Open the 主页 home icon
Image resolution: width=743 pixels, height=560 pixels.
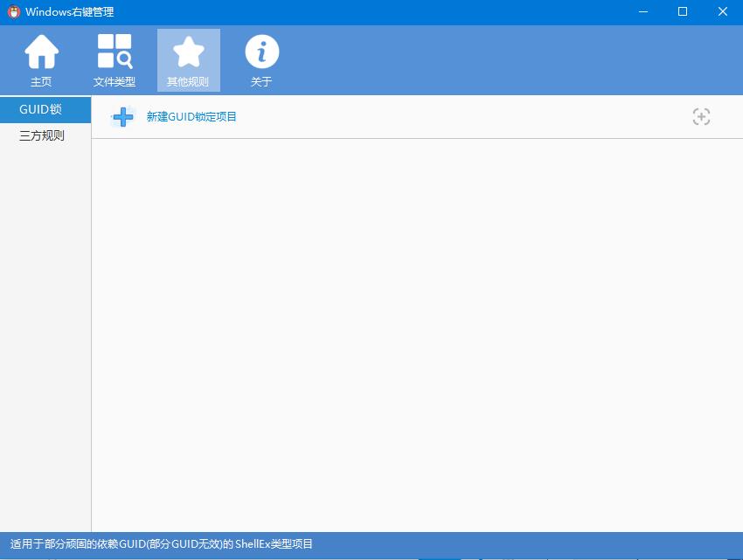[41, 52]
